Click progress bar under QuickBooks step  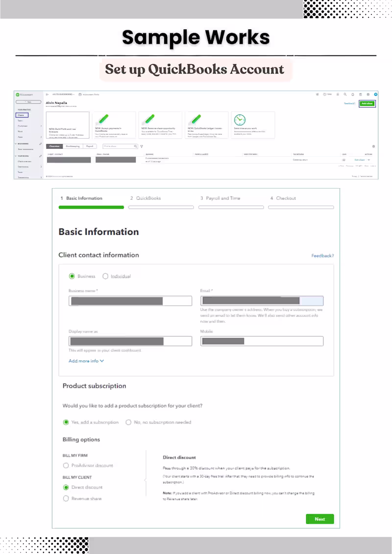(x=161, y=207)
